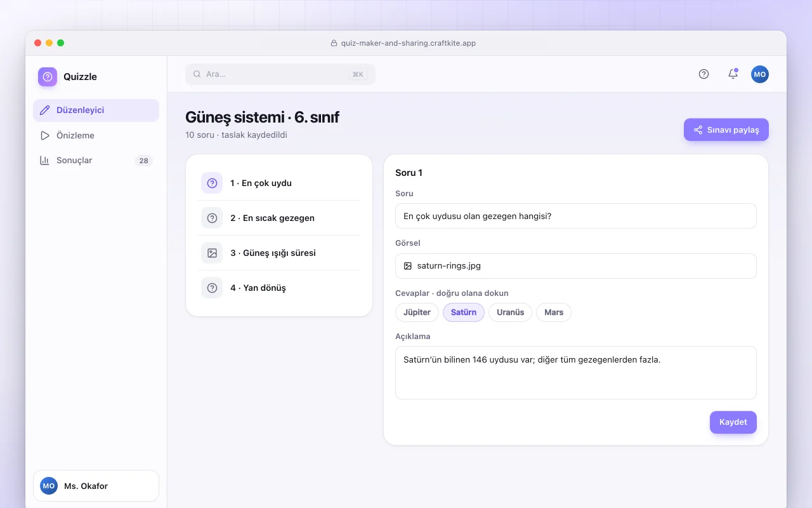Image resolution: width=812 pixels, height=508 pixels.
Task: Click the MO avatar next to Ms. Okafor
Action: click(49, 486)
